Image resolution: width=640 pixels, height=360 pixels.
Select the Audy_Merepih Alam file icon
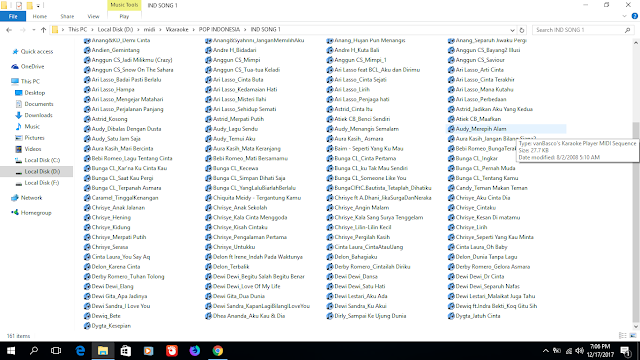pos(451,129)
